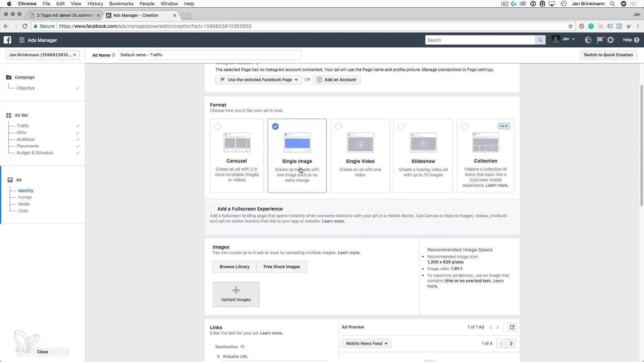This screenshot has width=644, height=362.
Task: Go to Objective in Campaign tree
Action: pyautogui.click(x=26, y=88)
